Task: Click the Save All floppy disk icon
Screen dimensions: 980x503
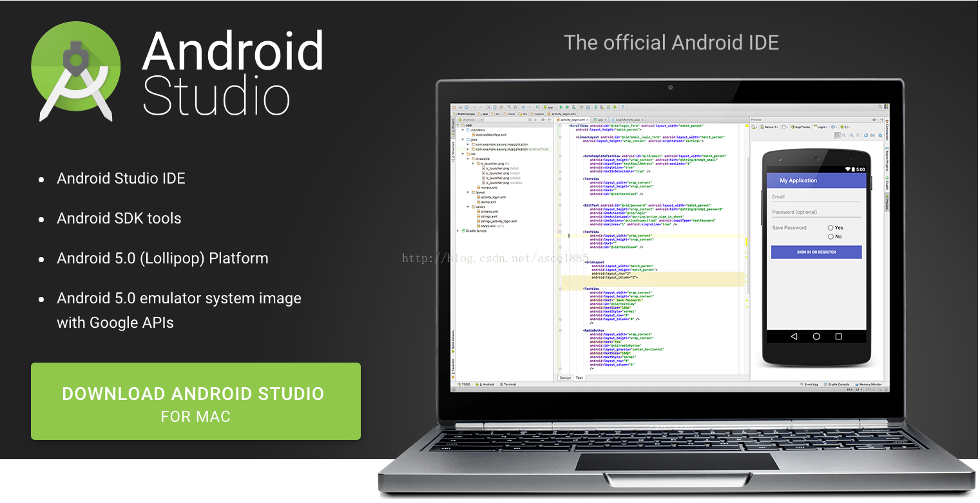Action: pos(460,107)
